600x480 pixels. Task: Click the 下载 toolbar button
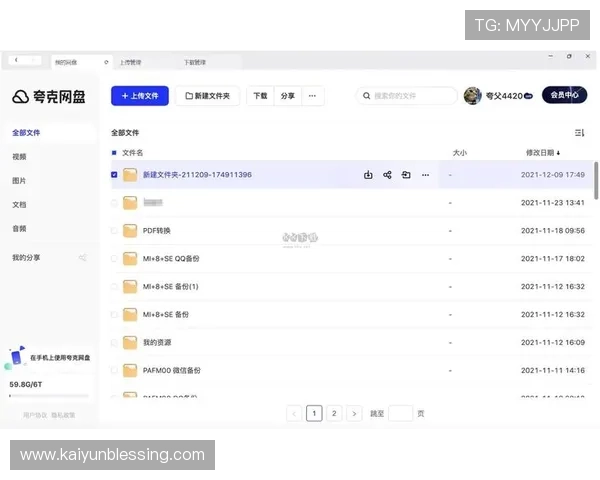pos(260,96)
